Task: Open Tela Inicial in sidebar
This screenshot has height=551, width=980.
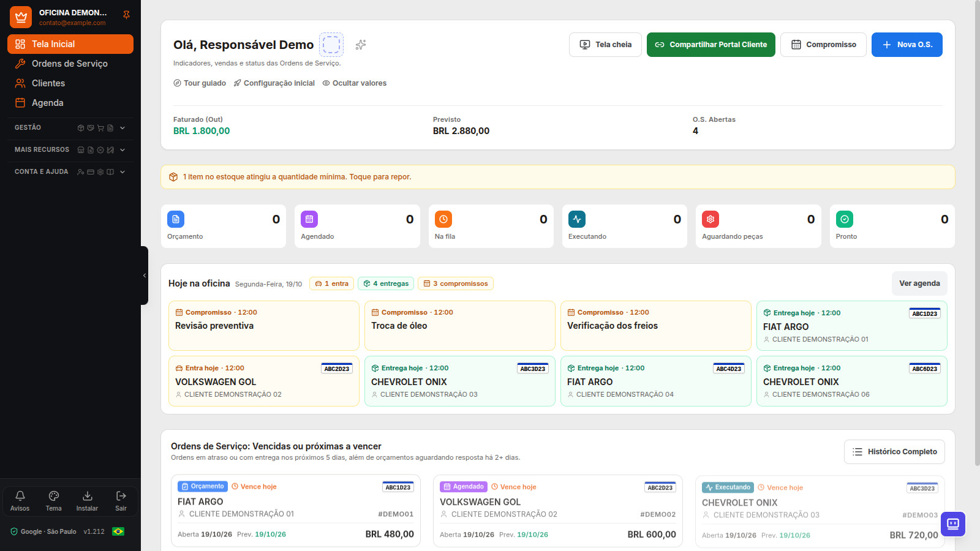Action: pyautogui.click(x=70, y=44)
